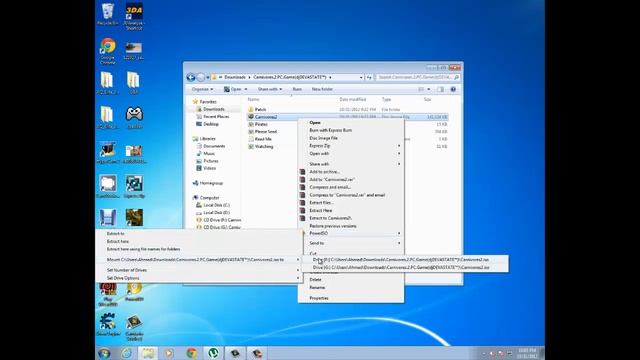Screen dimensions: 640x360
Task: Select Downloads under Favorites
Action: pyautogui.click(x=214, y=109)
